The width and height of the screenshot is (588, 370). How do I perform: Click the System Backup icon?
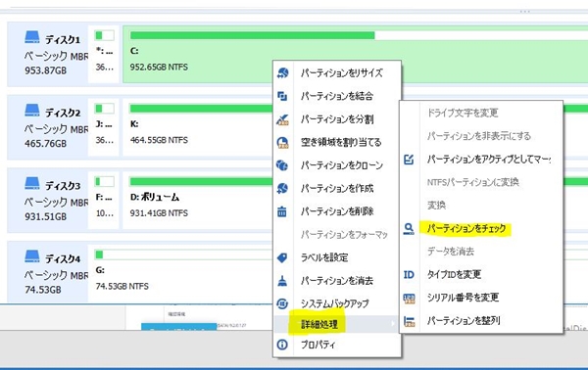(x=282, y=303)
